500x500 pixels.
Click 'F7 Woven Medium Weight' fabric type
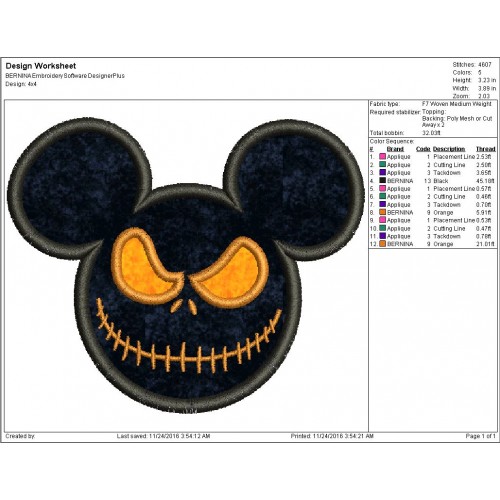click(x=457, y=104)
